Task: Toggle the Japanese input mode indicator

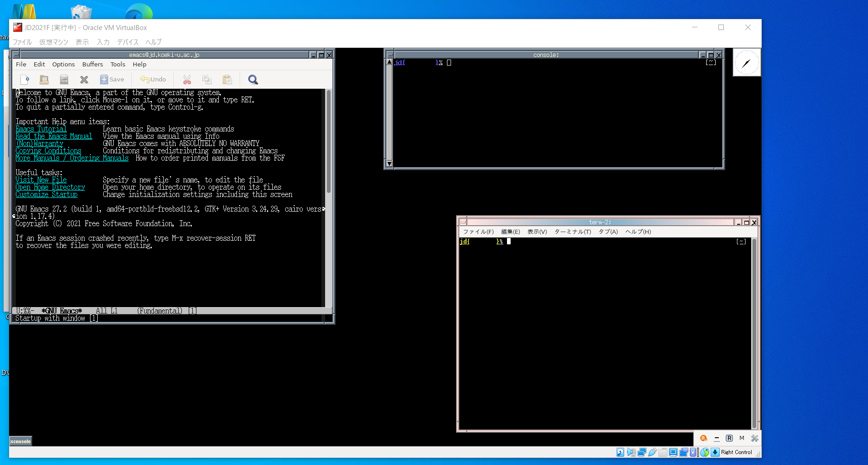Action: [x=703, y=438]
